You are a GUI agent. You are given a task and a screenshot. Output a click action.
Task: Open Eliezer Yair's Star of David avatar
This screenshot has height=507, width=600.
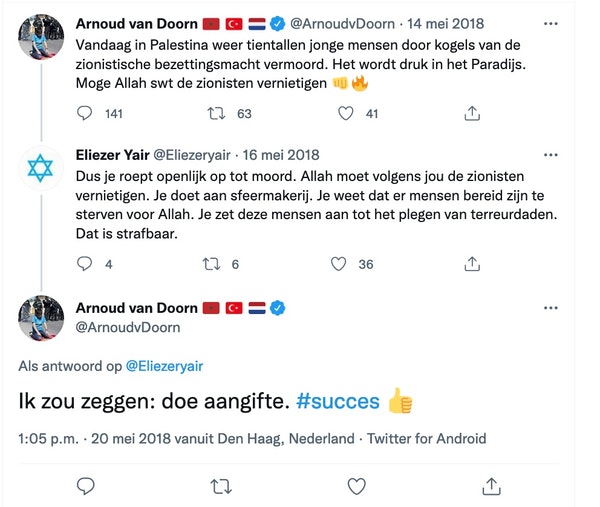click(x=39, y=171)
